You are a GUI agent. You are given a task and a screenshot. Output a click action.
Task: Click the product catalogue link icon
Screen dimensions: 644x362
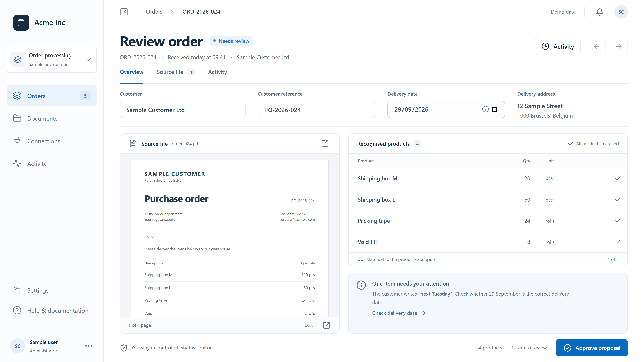[x=360, y=259]
